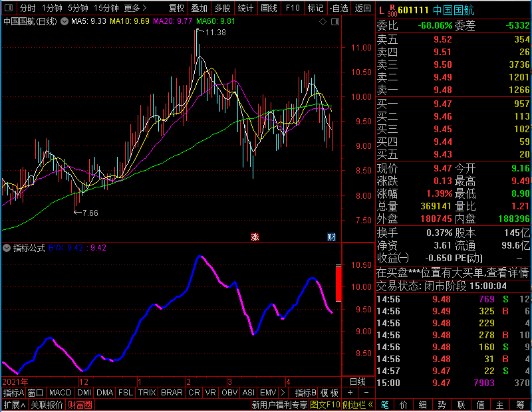Click the red candle in indicator scale
532x412 pixels.
(338, 284)
